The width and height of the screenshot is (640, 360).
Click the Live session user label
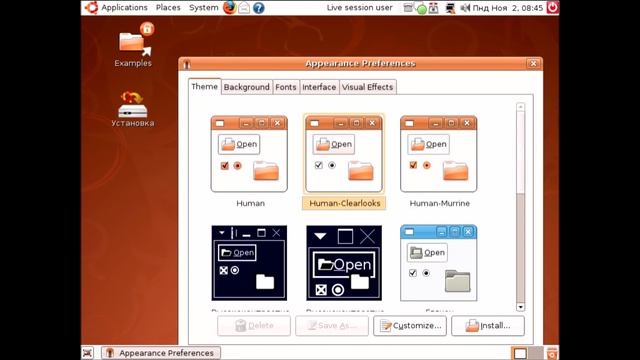[x=359, y=7]
